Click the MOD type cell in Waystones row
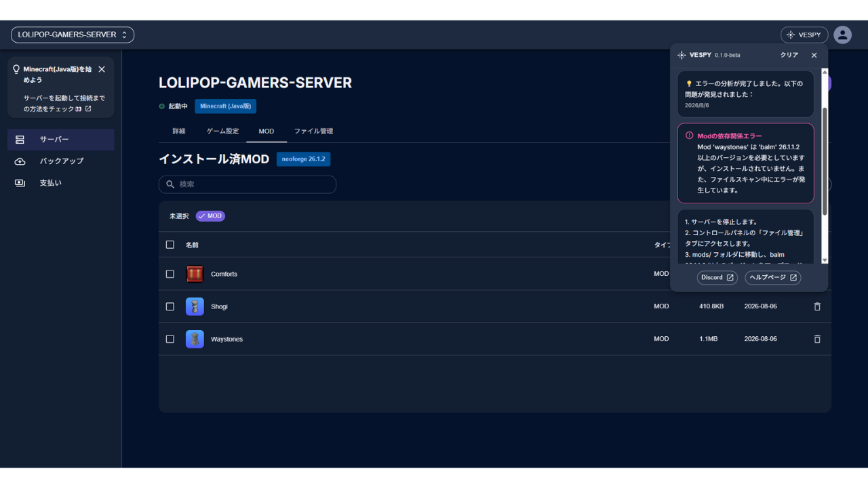868x488 pixels. [x=661, y=339]
